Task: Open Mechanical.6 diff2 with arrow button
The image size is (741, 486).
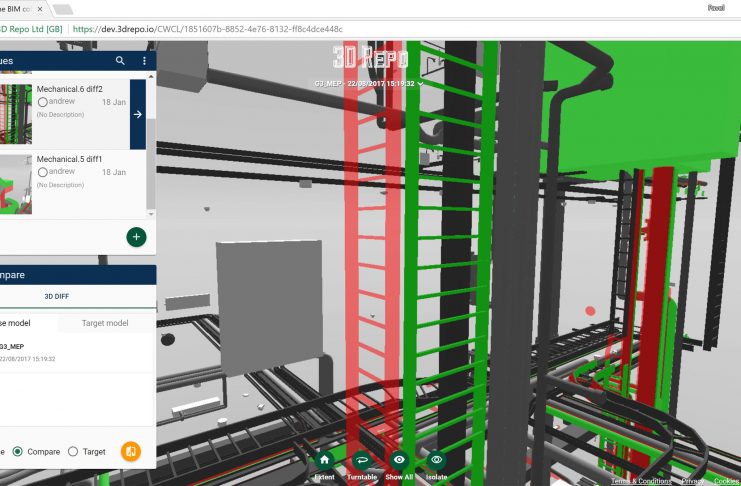Action: point(137,114)
